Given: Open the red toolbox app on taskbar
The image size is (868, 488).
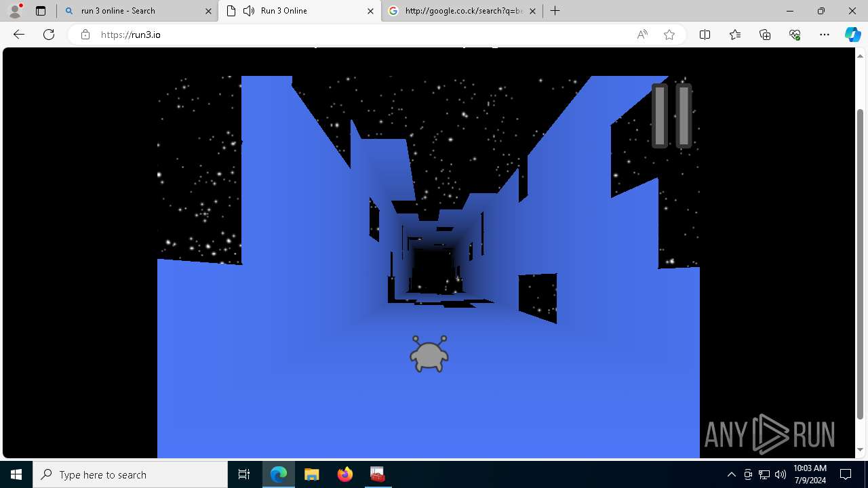Looking at the screenshot, I should (378, 474).
